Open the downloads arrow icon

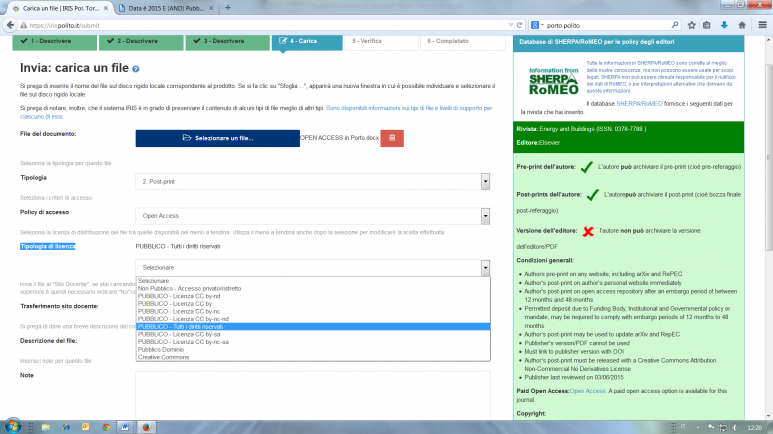[x=724, y=25]
